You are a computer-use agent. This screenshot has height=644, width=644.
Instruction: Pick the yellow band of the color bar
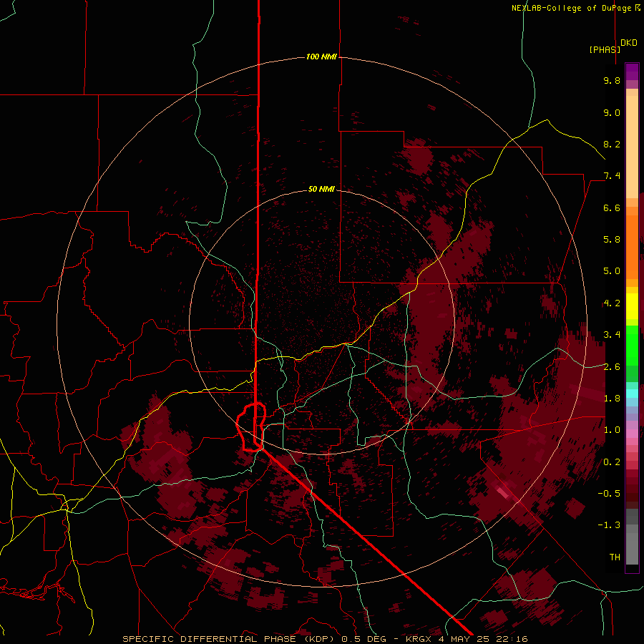coord(632,306)
